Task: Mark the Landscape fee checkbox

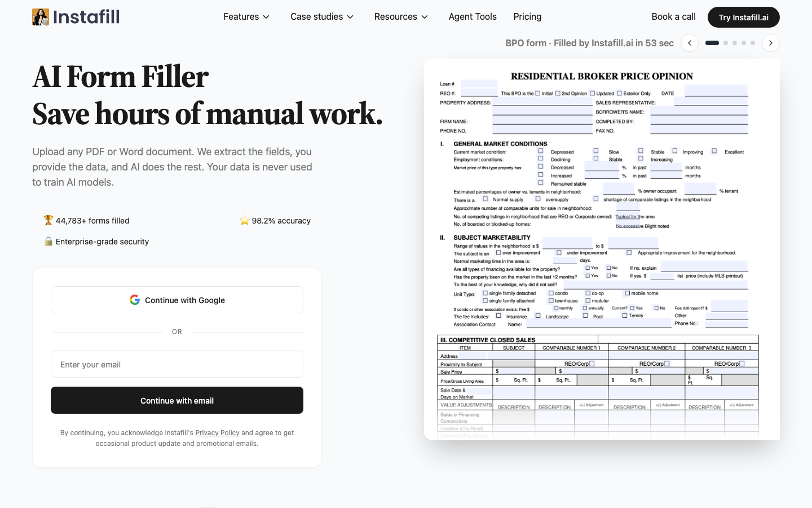Action: point(538,316)
